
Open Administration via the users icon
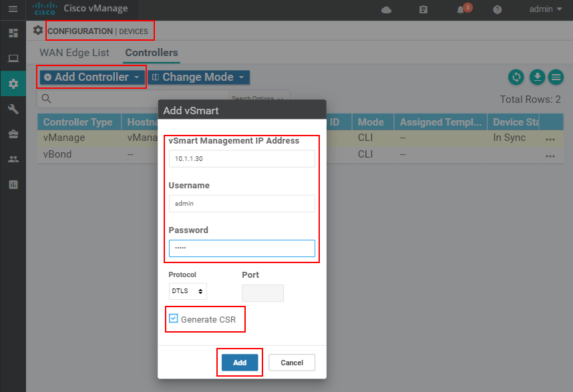(12, 158)
